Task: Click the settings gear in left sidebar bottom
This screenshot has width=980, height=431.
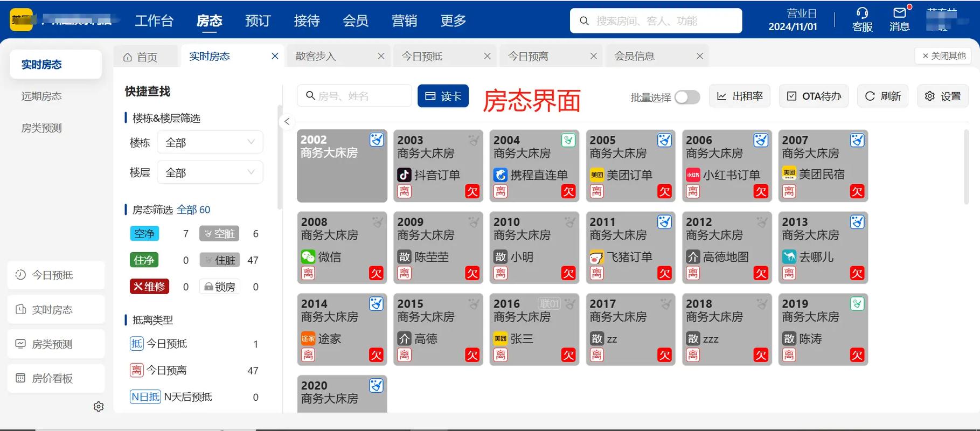Action: 99,406
